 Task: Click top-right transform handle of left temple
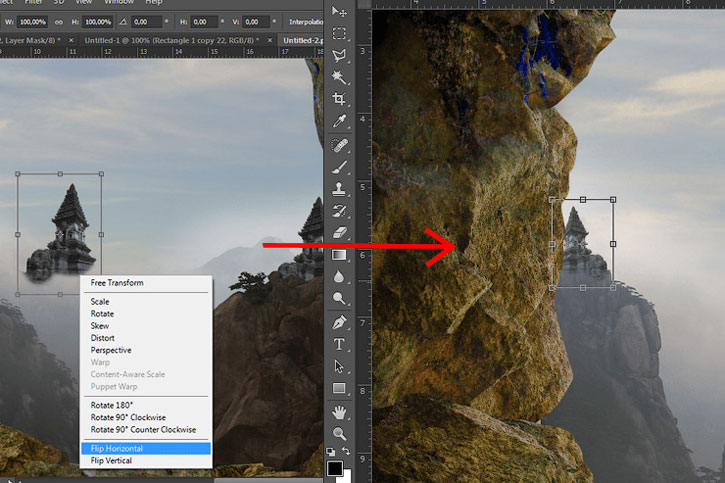click(x=101, y=174)
